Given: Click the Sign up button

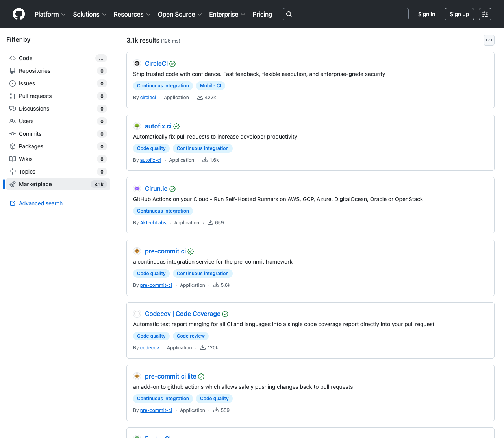Looking at the screenshot, I should point(459,14).
